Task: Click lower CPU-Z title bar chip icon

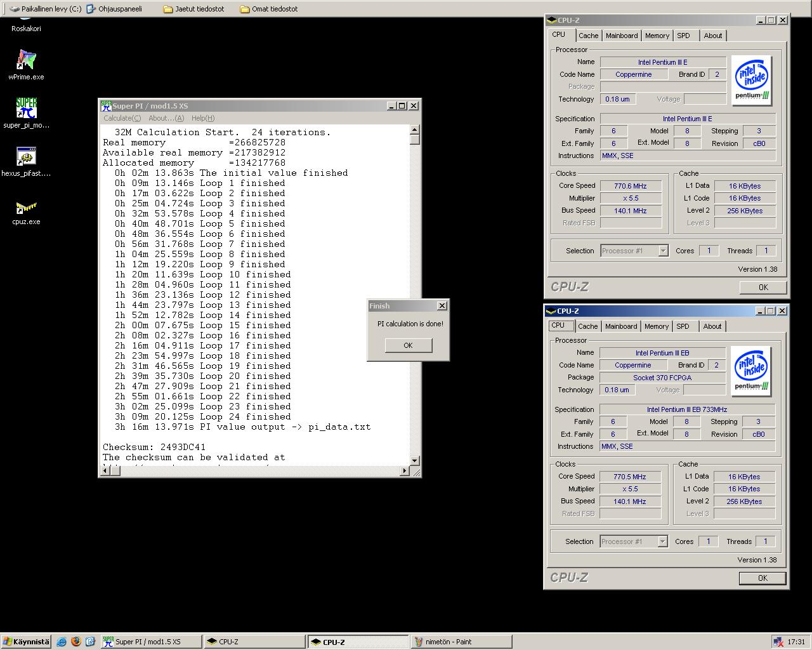Action: coord(551,311)
